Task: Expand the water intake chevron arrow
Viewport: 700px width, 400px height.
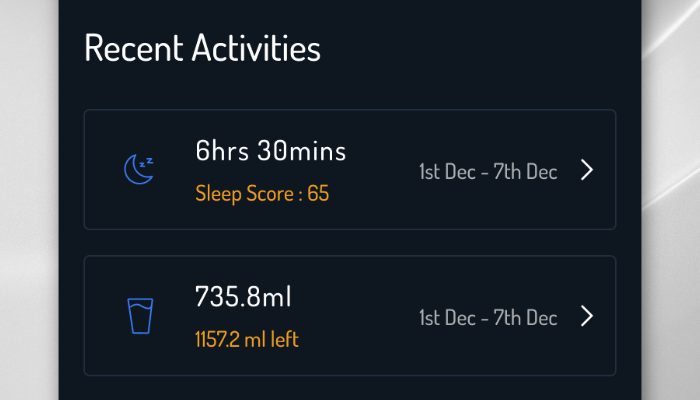Action: point(587,317)
